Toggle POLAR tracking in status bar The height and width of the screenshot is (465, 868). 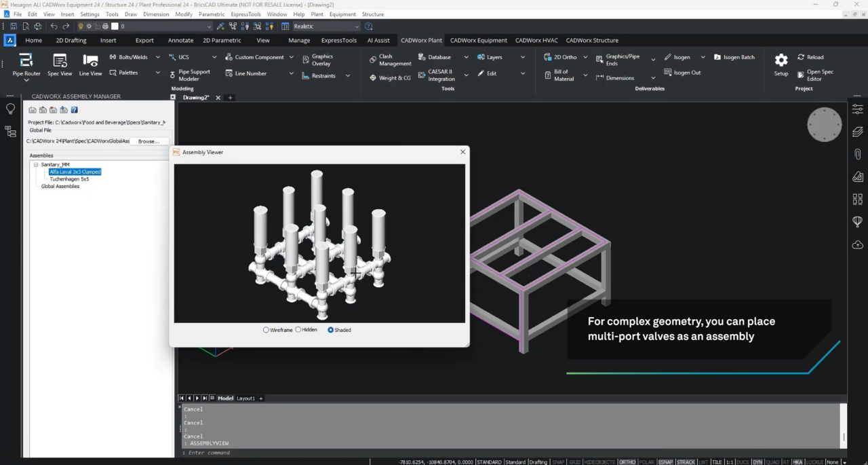[647, 462]
